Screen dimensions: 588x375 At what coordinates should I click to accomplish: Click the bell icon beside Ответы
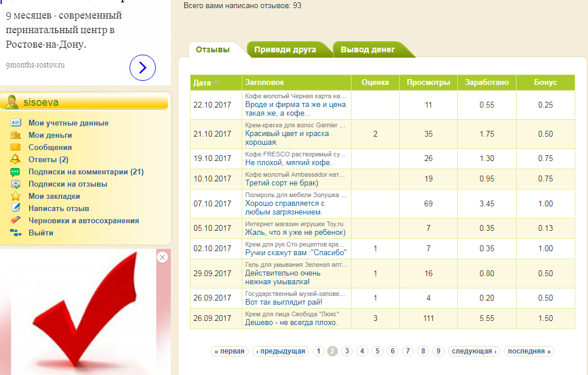pyautogui.click(x=15, y=159)
